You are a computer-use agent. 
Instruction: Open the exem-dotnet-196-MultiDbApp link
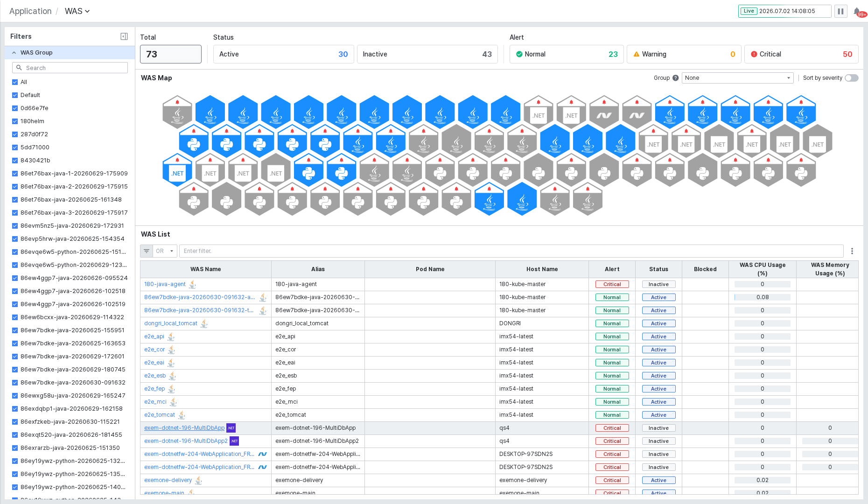(x=184, y=428)
